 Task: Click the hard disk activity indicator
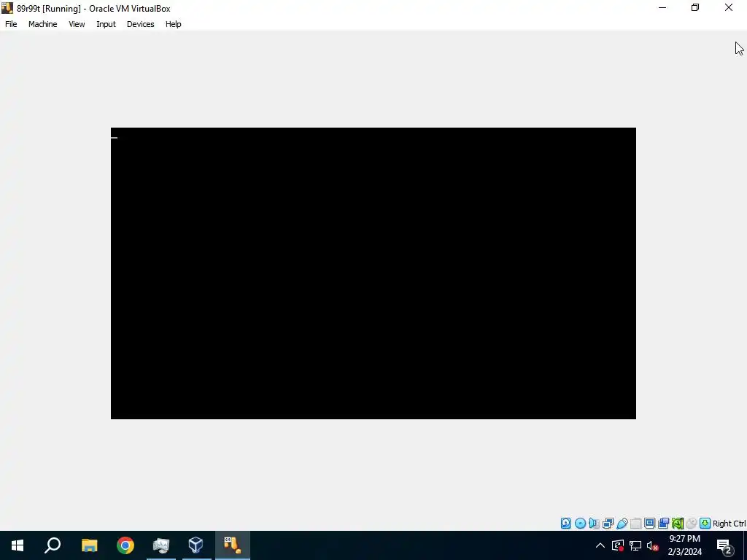click(x=565, y=524)
